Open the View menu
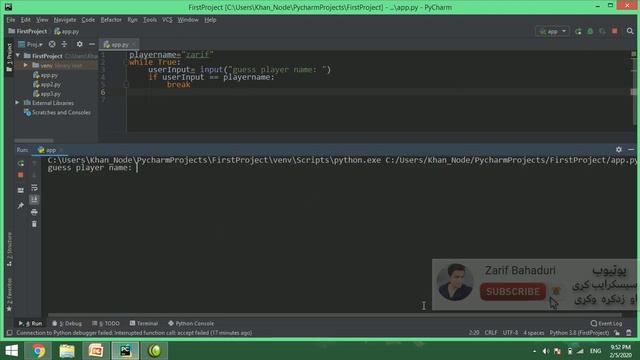Viewport: 640px width, 360px height. click(x=42, y=20)
